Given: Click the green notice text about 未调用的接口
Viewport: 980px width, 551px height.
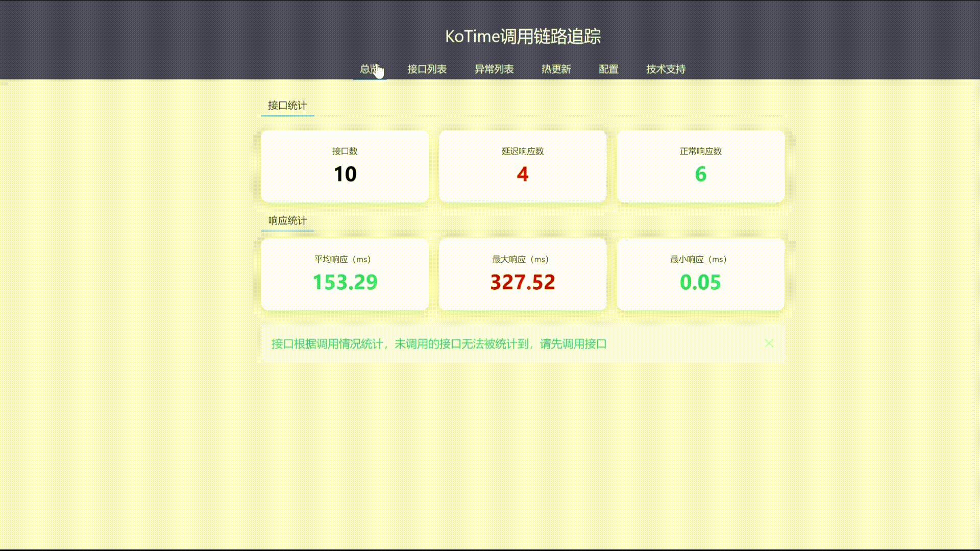Looking at the screenshot, I should tap(439, 344).
